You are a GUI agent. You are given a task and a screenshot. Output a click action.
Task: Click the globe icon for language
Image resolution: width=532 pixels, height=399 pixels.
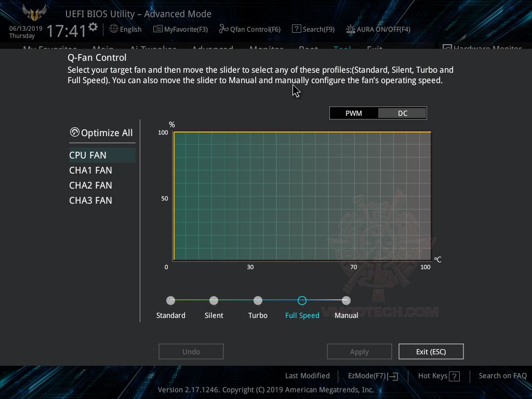click(x=114, y=29)
